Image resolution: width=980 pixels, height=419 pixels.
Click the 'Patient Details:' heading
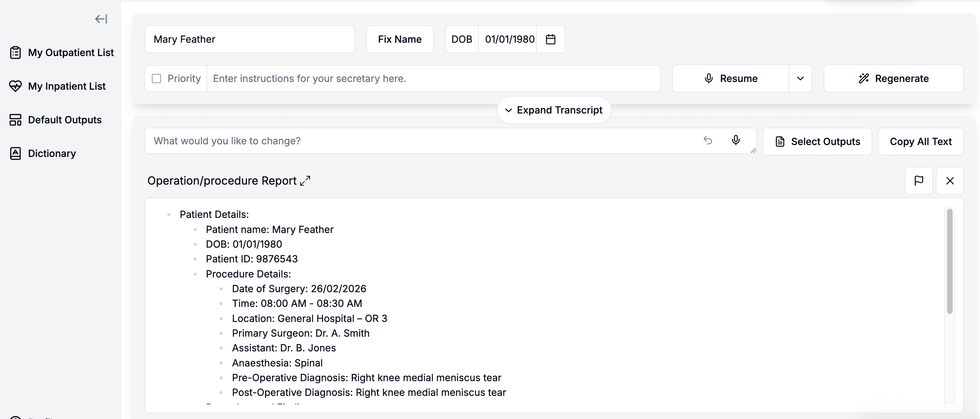[214, 215]
